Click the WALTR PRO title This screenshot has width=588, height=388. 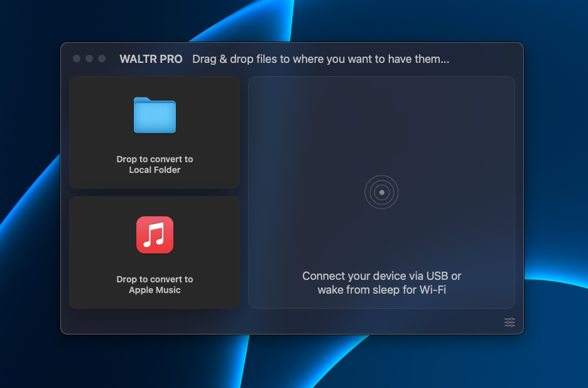coord(151,59)
